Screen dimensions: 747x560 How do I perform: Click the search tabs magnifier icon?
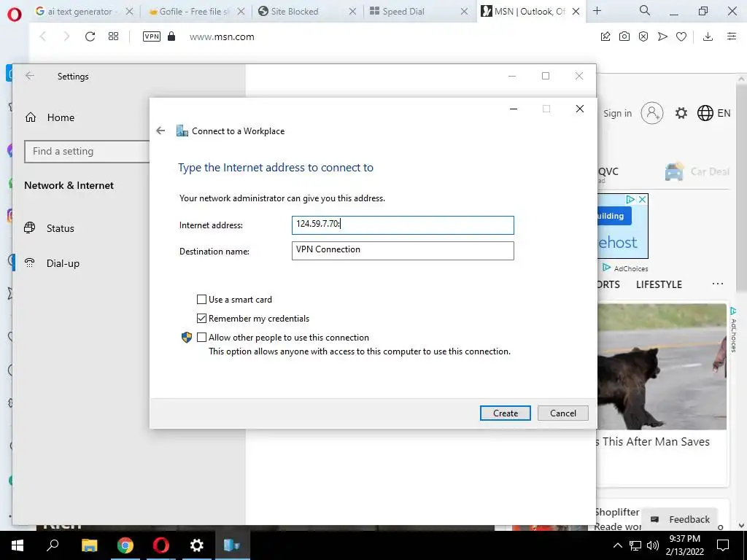[645, 10]
